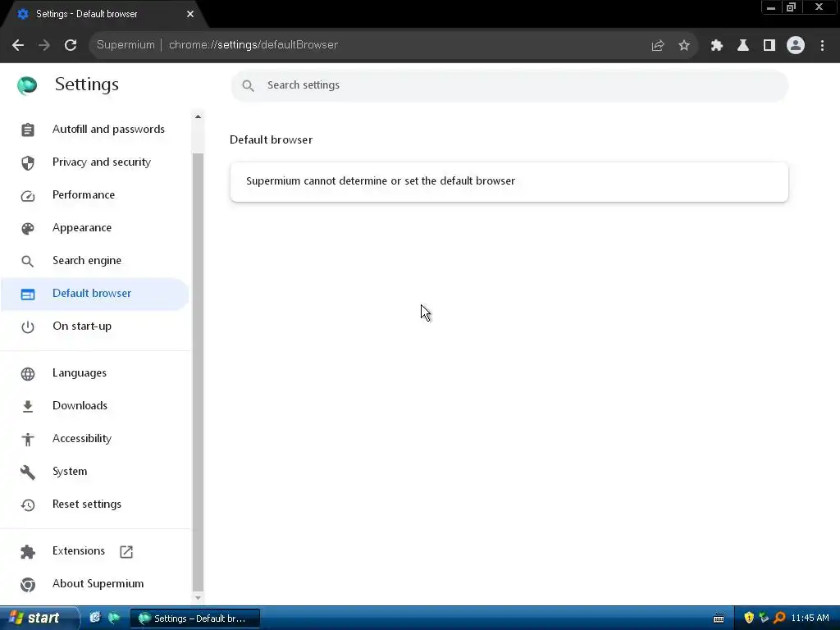Click the address bar URL
Screen dimensions: 840x630
click(x=253, y=45)
